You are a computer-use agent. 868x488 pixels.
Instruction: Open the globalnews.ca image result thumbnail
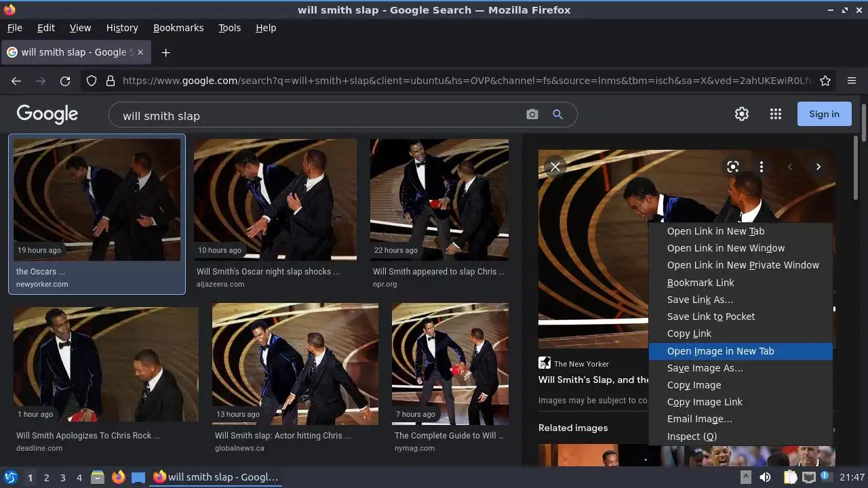tap(296, 364)
